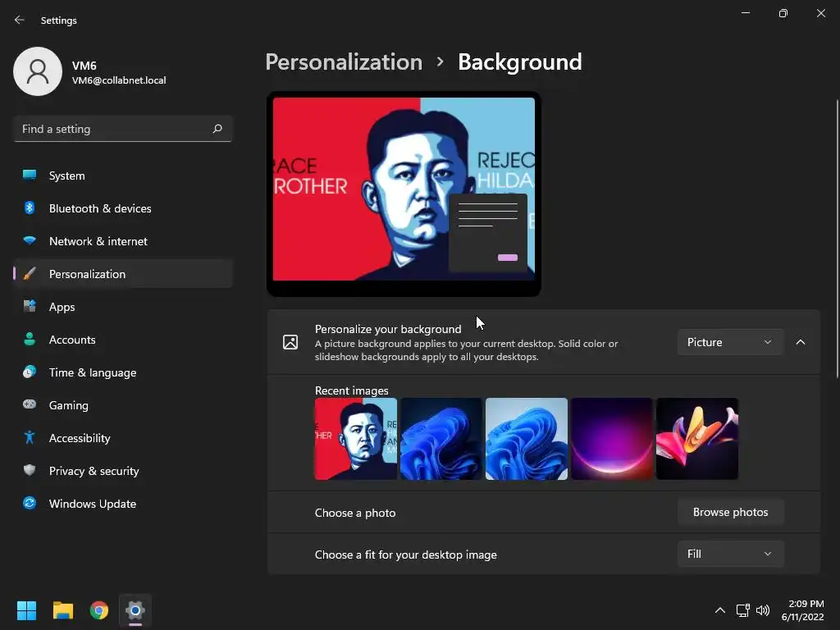
Task: Select the Personalization paintbrush icon
Action: pyautogui.click(x=30, y=274)
